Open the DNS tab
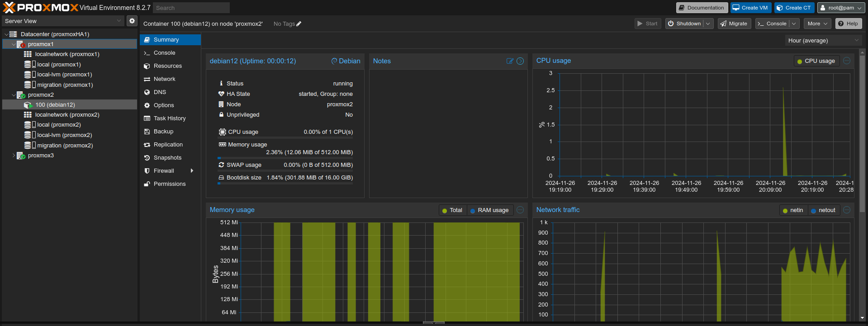The image size is (868, 326). point(170,92)
